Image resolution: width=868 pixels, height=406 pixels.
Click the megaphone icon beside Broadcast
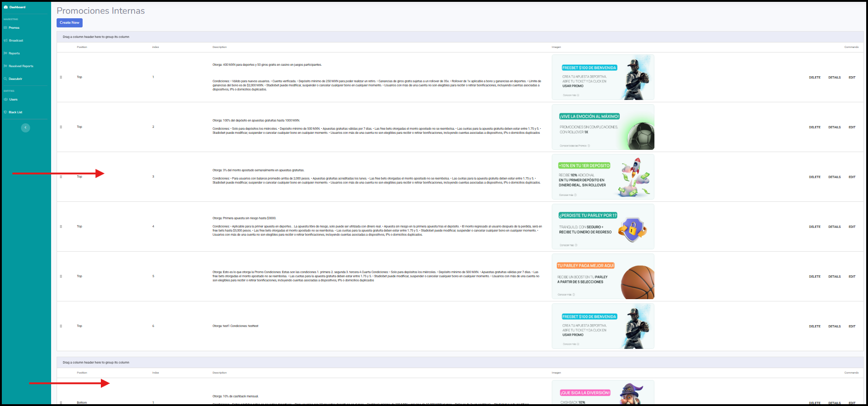point(5,41)
